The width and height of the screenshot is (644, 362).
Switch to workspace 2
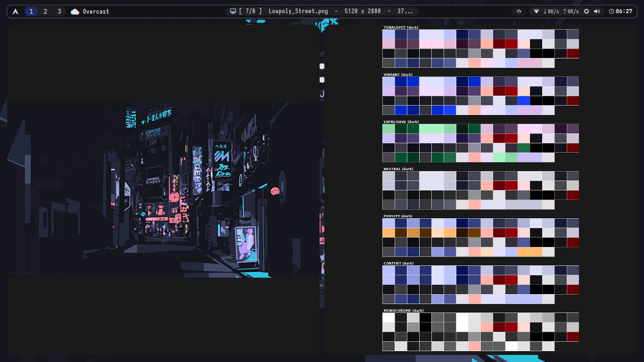point(45,11)
